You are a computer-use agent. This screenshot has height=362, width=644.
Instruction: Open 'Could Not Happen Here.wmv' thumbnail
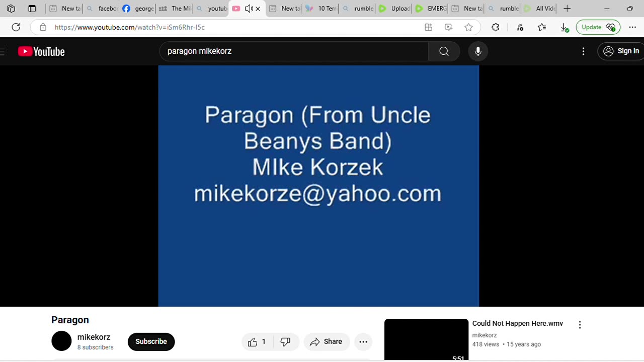tap(426, 339)
